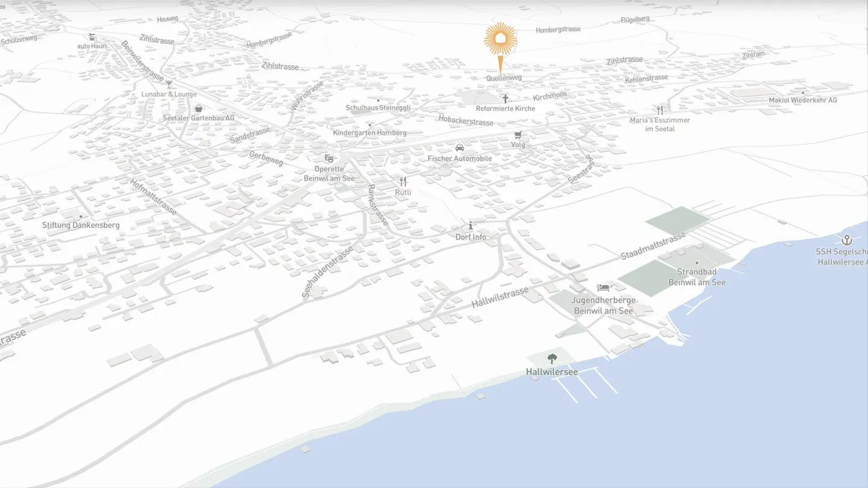Select the auto Hauri car icon
868x488 pixels.
click(x=92, y=37)
